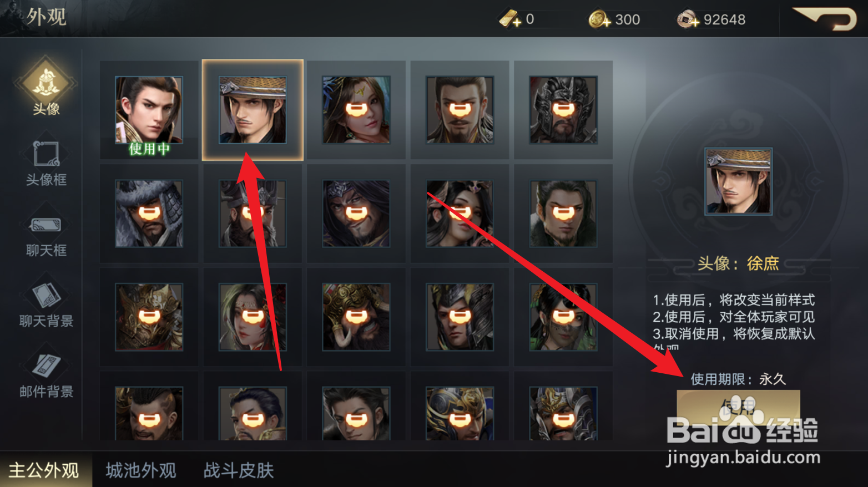
Task: Switch to the 城池外观 tab
Action: pyautogui.click(x=141, y=470)
